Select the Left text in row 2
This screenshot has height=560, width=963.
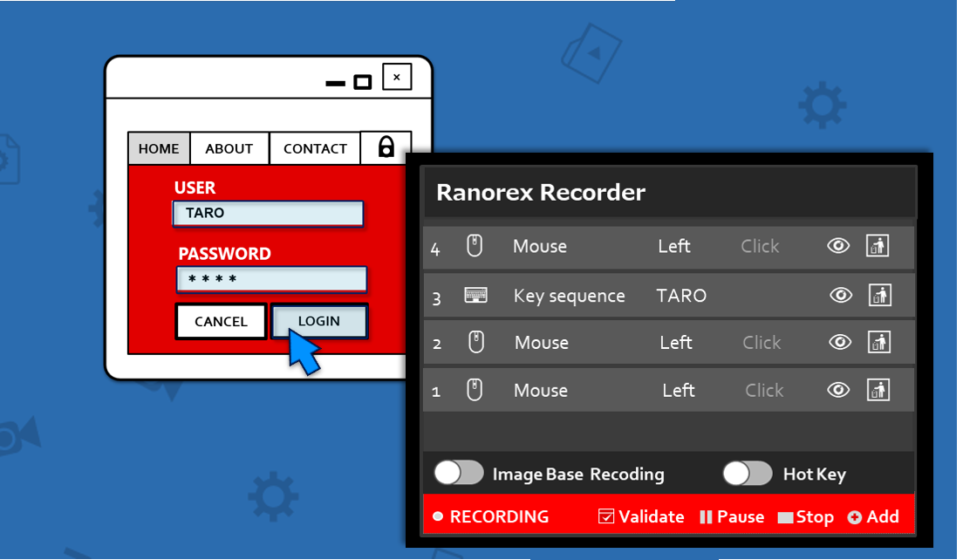click(676, 343)
